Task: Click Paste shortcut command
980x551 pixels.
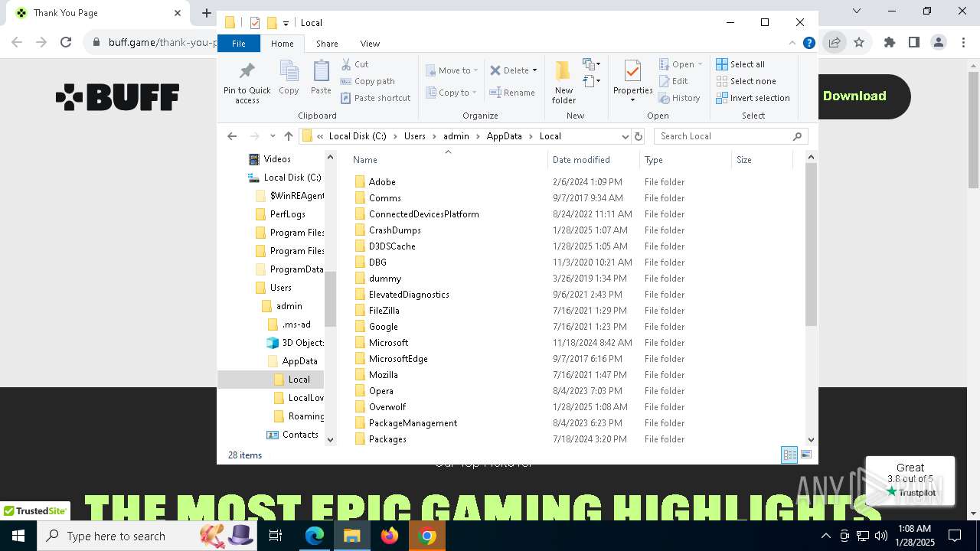Action: coord(375,98)
